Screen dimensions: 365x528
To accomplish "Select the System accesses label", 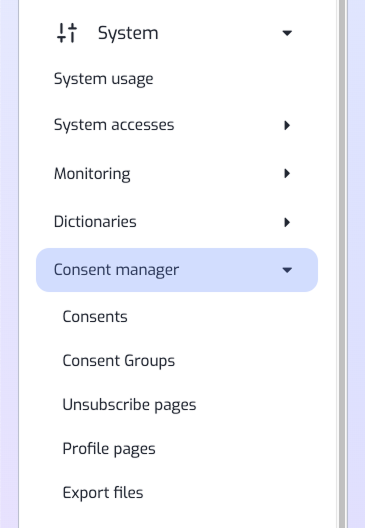I will click(x=114, y=125).
